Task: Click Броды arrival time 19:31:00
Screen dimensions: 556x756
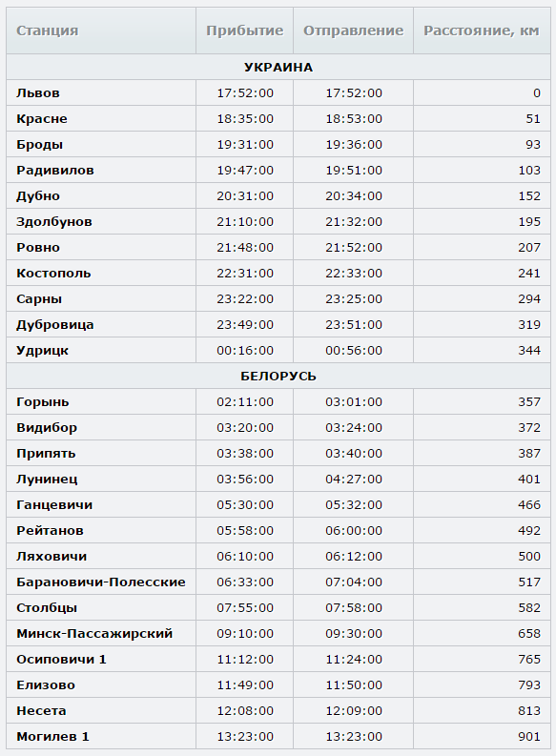Action: (245, 145)
